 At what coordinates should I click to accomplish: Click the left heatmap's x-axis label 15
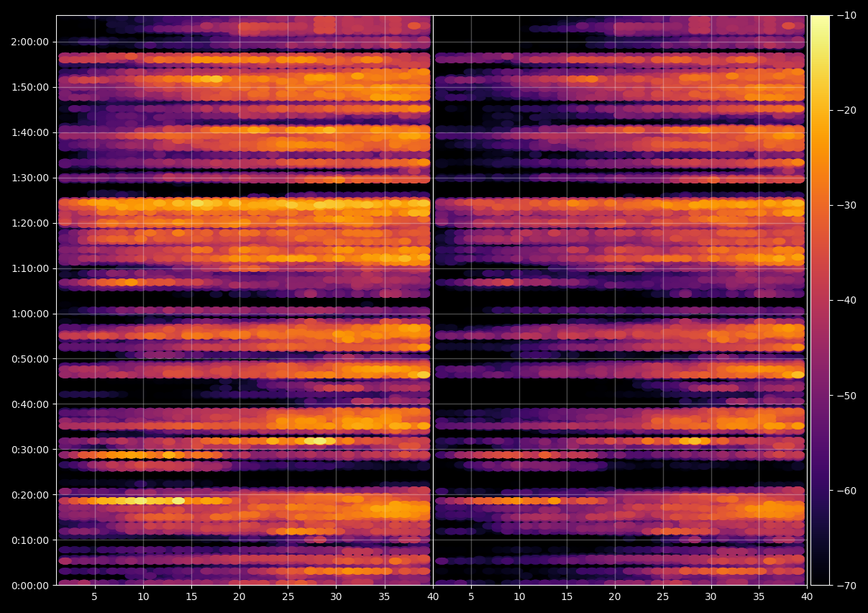(191, 597)
